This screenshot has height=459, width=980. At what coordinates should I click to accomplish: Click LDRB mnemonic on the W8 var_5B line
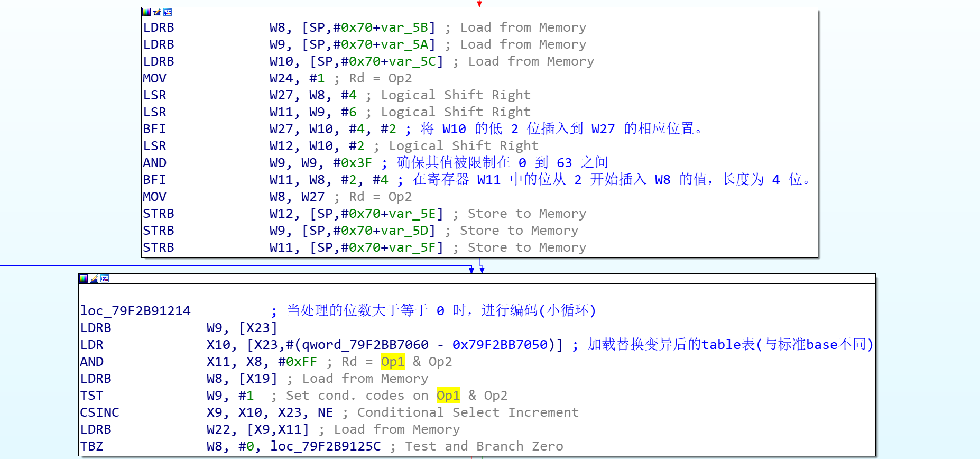coord(159,27)
